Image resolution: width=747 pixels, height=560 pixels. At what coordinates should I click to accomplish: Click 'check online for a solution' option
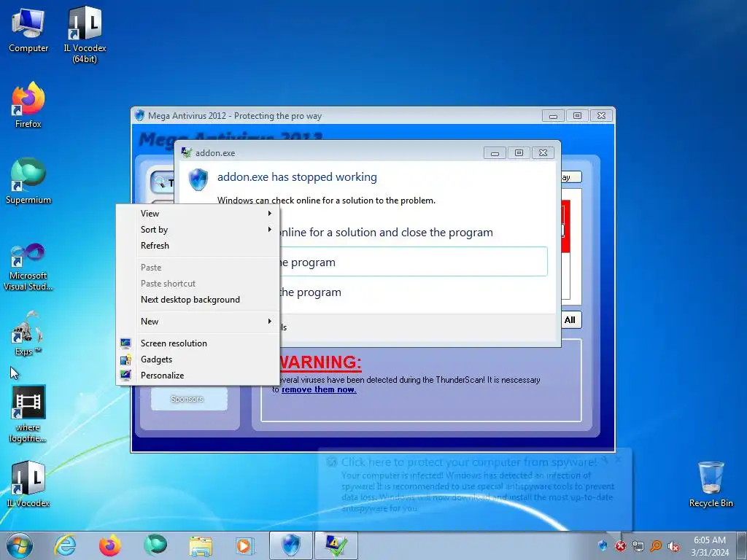tap(386, 233)
